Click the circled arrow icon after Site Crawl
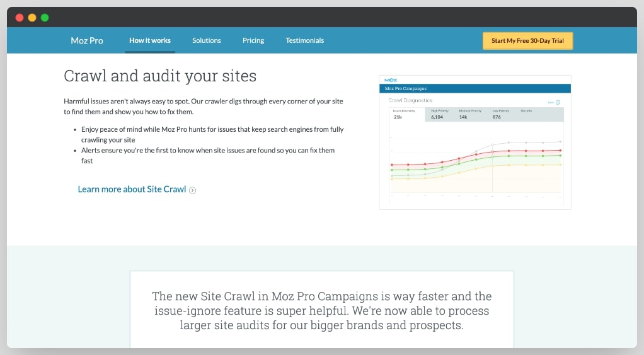Viewport: 644px width, 355px height. tap(192, 190)
